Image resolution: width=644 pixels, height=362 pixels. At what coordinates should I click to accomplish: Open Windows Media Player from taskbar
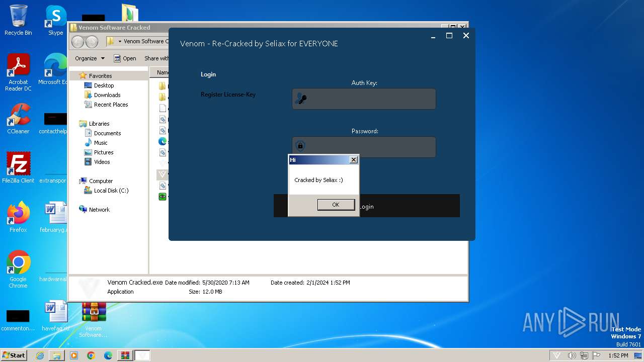click(x=74, y=355)
